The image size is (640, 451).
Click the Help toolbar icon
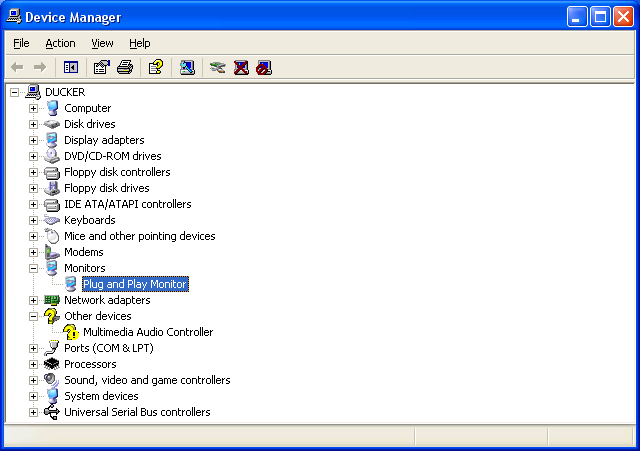pyautogui.click(x=155, y=68)
